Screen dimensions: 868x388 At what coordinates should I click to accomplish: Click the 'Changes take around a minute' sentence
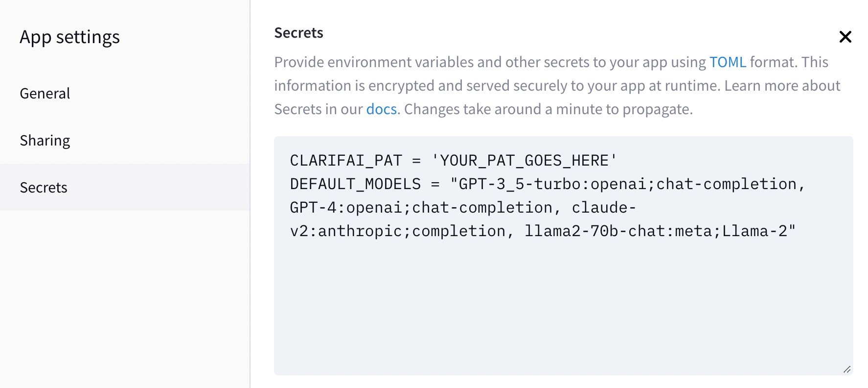548,109
